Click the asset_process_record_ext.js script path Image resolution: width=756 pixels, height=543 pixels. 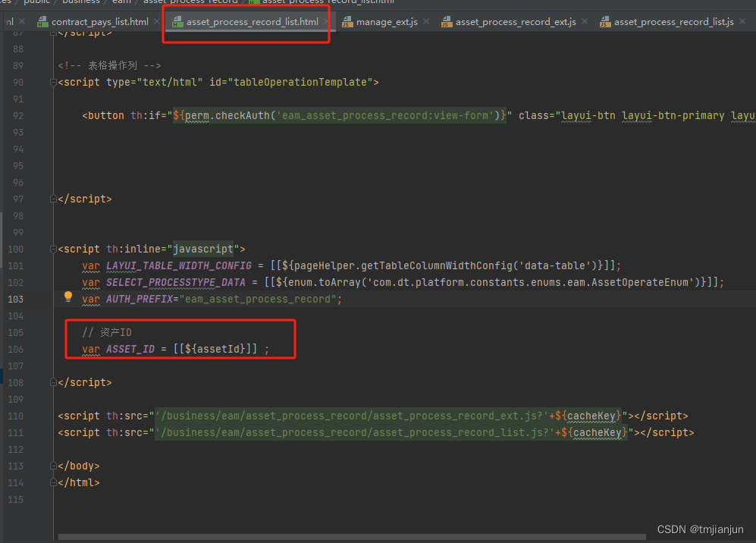352,416
